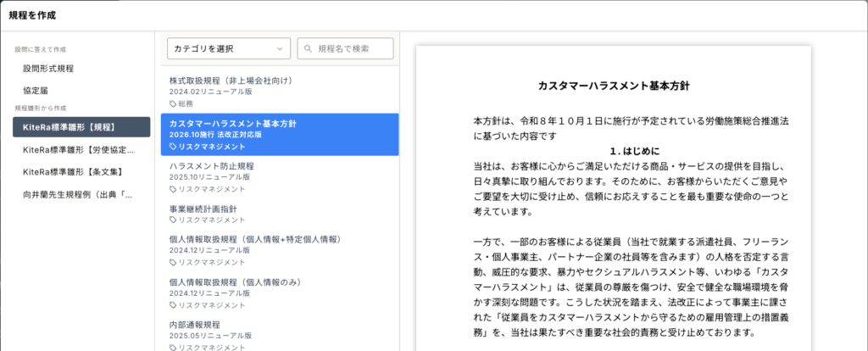Select 個人情報取扱規程（個人情報のみ） template
Viewport: 868px width, 351px height.
click(x=235, y=282)
